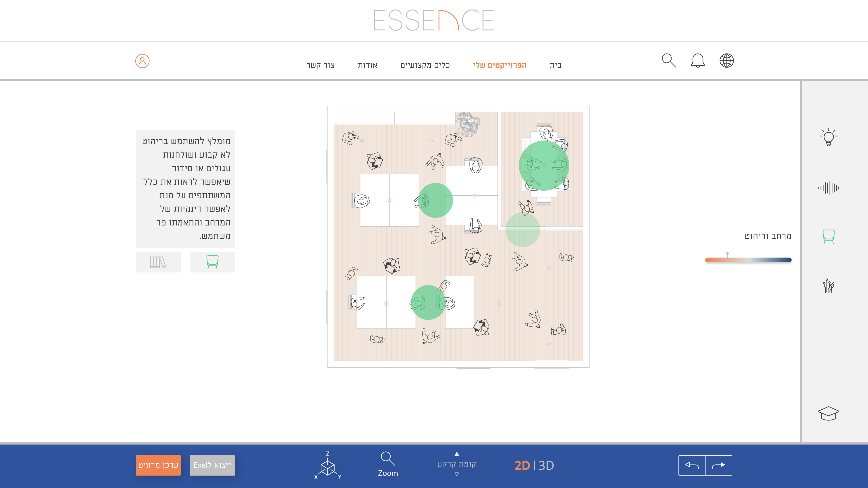Open the כלים מקצועיים menu item
868x488 pixels.
coord(425,65)
